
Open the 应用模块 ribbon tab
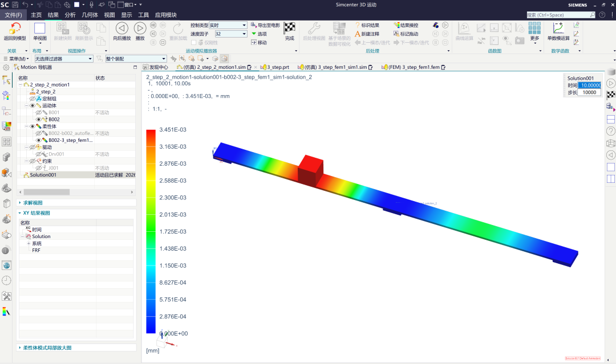coord(166,15)
